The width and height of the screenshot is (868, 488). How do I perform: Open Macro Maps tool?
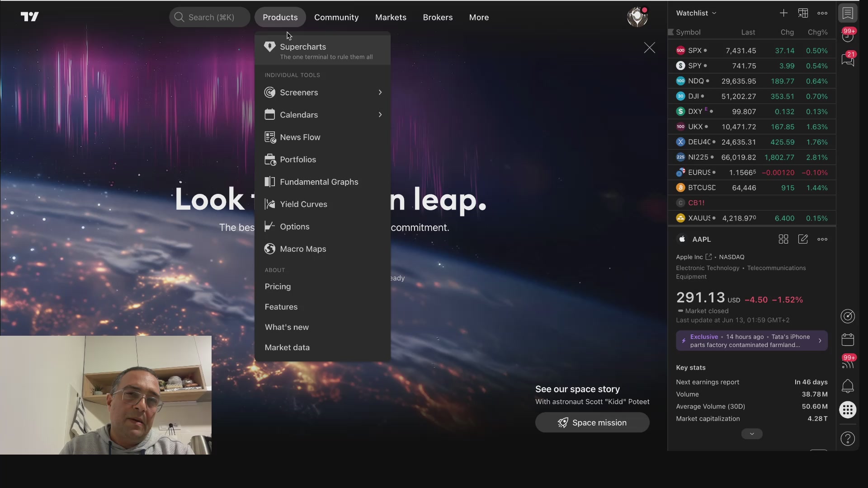tap(323, 249)
